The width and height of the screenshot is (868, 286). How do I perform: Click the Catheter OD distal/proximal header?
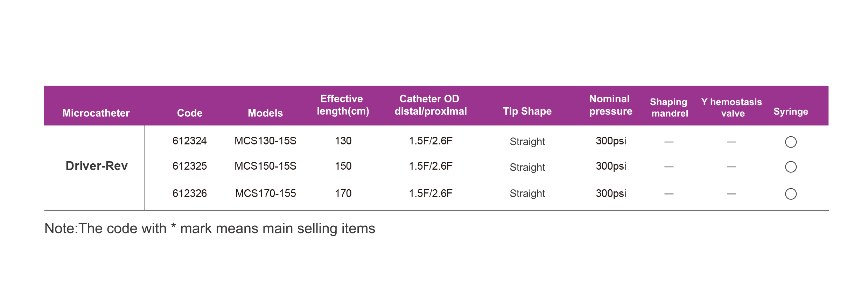(x=430, y=105)
